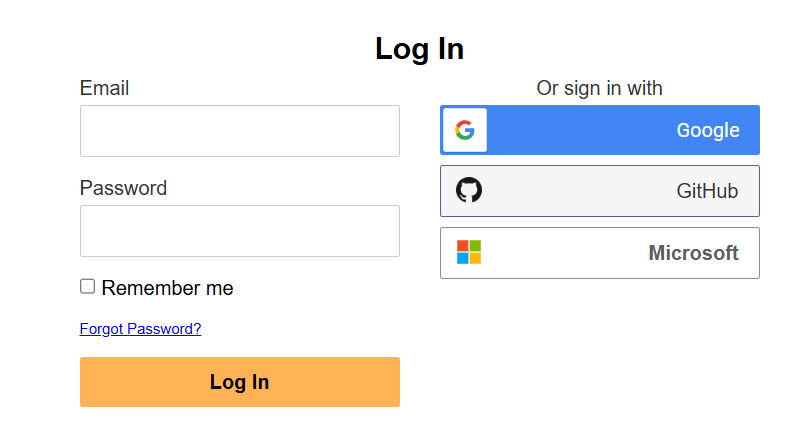Tick the Remember me checkbox
The image size is (812, 431).
click(x=88, y=286)
